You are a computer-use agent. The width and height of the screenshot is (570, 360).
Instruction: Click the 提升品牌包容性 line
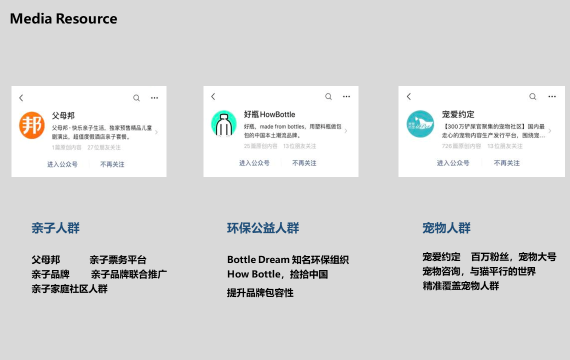(x=260, y=293)
